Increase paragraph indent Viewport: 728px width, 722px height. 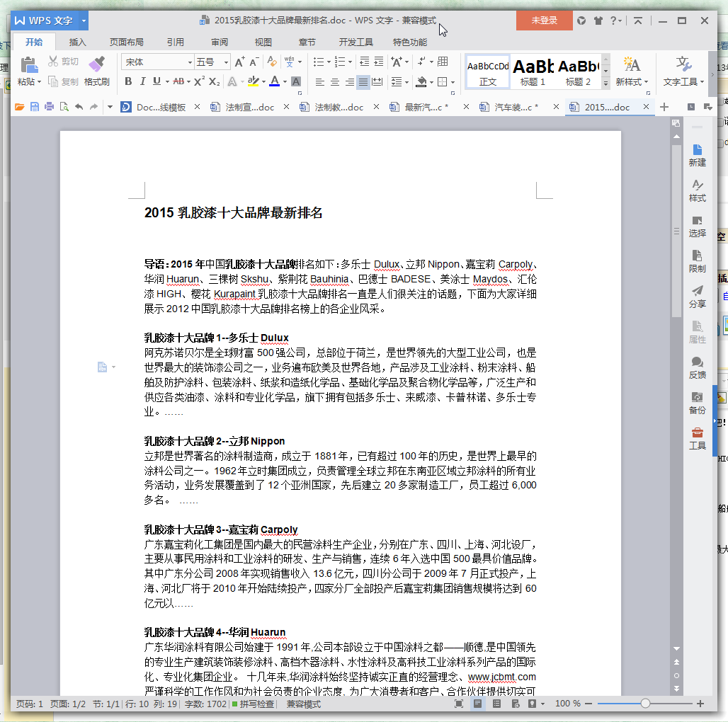[x=379, y=62]
